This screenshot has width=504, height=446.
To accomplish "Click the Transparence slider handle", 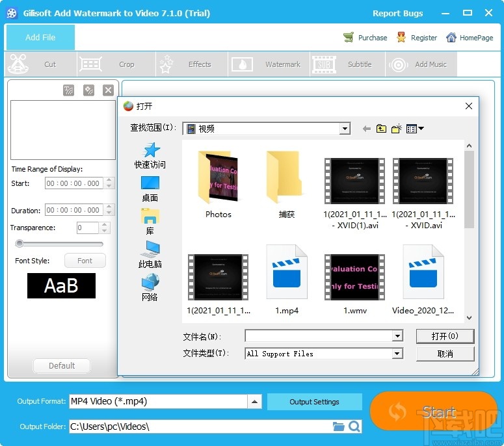I will [20, 244].
